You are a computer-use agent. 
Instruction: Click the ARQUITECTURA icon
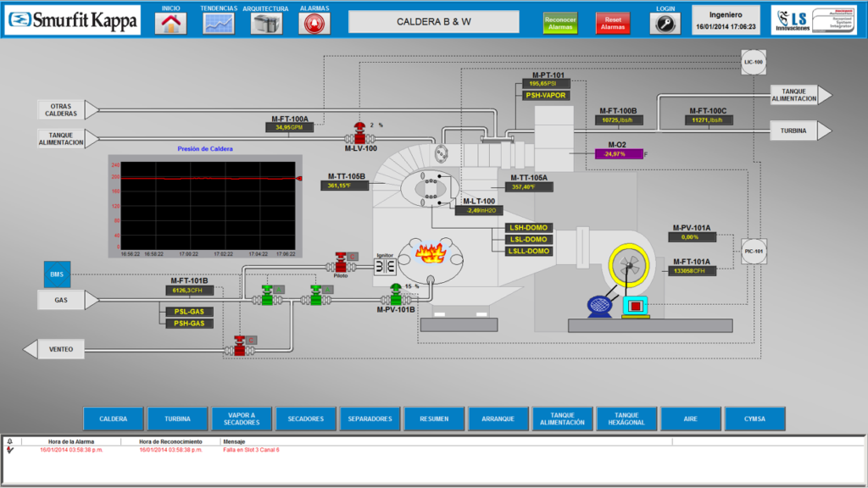pyautogui.click(x=265, y=23)
